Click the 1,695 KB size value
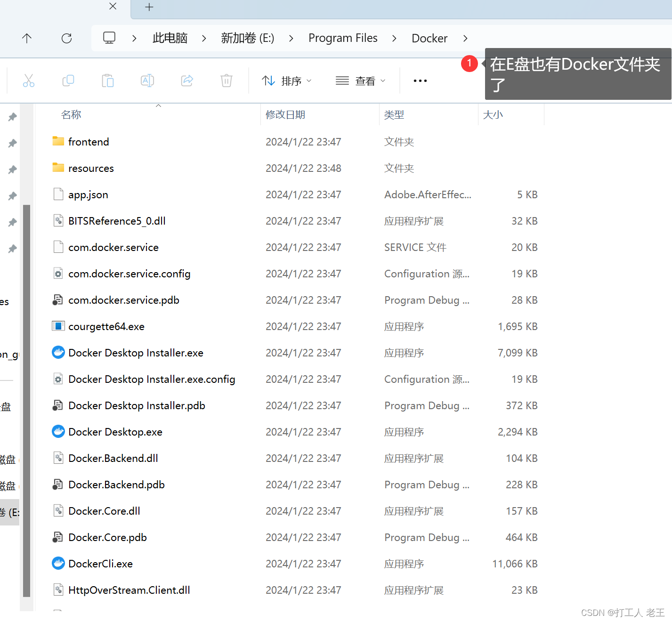672x622 pixels. 518,326
